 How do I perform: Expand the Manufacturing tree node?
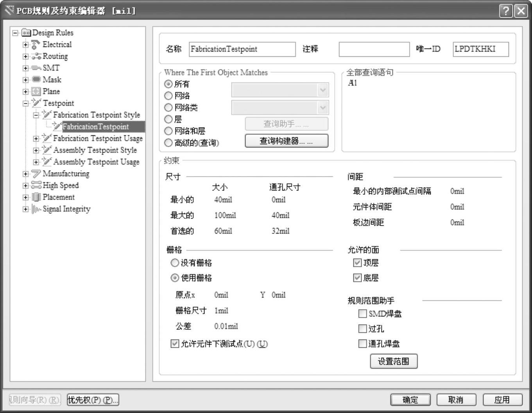tap(26, 174)
